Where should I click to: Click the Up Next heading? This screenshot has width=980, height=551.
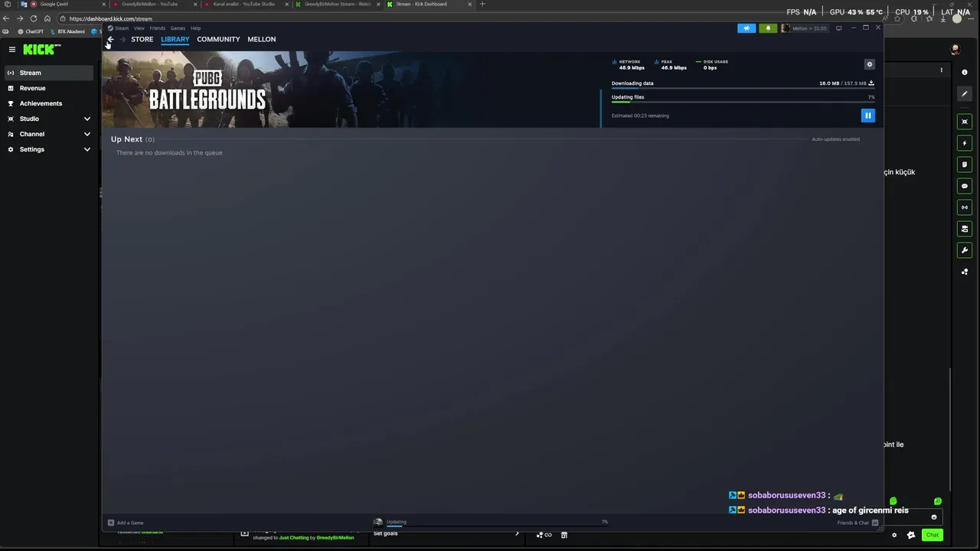click(x=126, y=139)
